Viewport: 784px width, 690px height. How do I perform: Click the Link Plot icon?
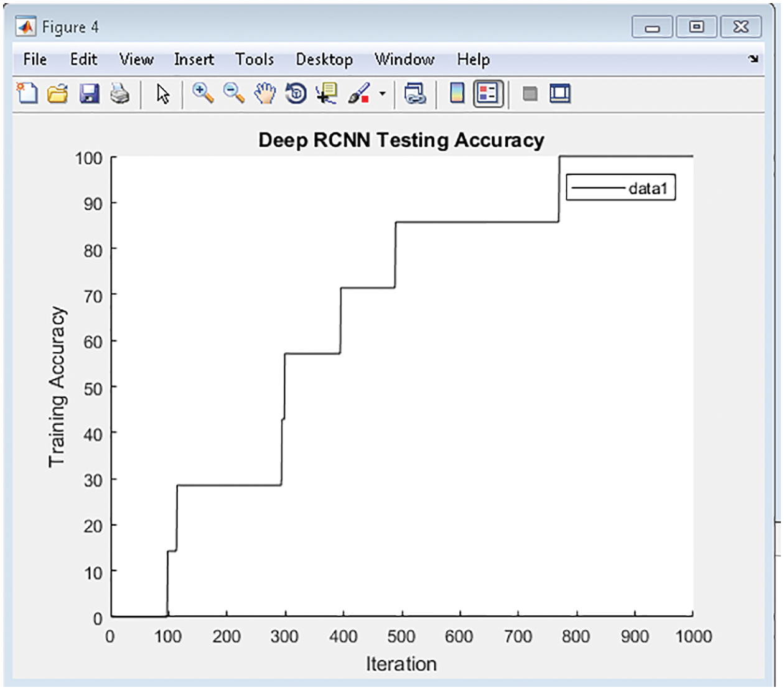point(414,94)
